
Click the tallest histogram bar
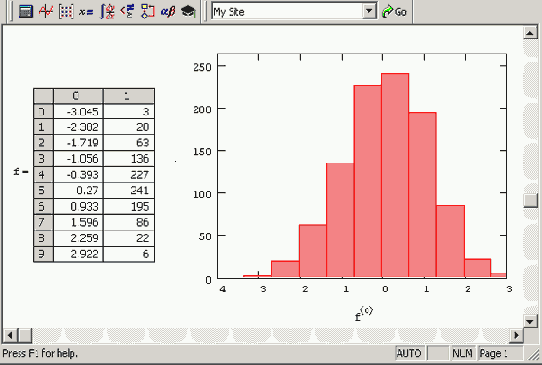pos(395,175)
